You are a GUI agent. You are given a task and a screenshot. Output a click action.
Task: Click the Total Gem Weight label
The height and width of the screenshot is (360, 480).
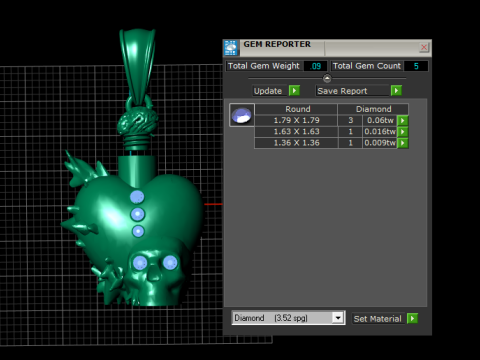point(264,66)
